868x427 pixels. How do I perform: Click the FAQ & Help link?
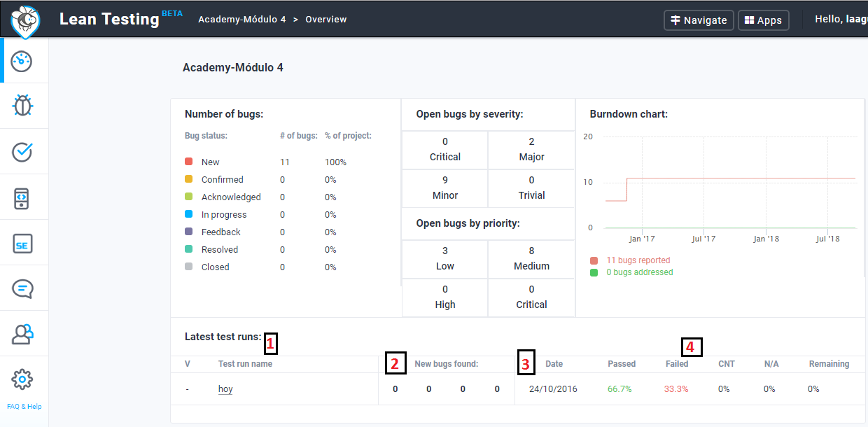[24, 407]
